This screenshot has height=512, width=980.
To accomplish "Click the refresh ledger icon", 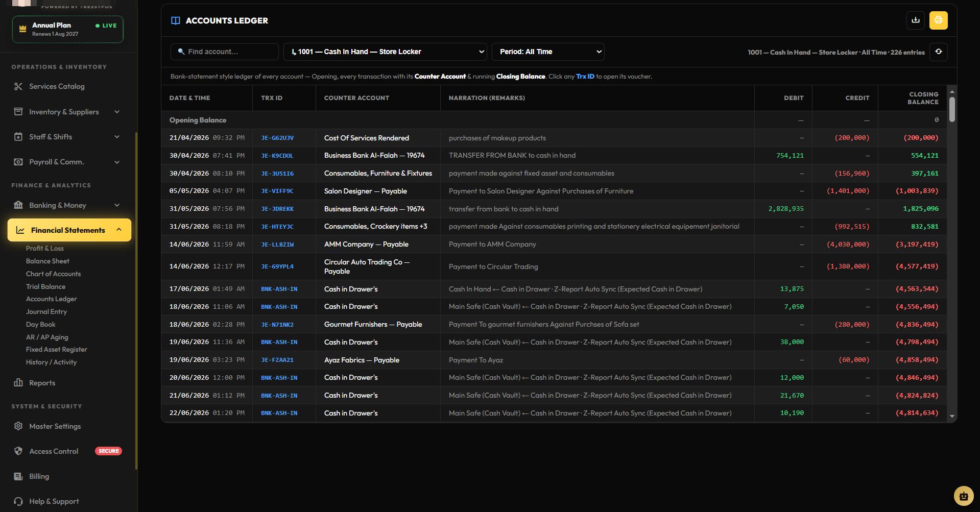I will point(939,52).
